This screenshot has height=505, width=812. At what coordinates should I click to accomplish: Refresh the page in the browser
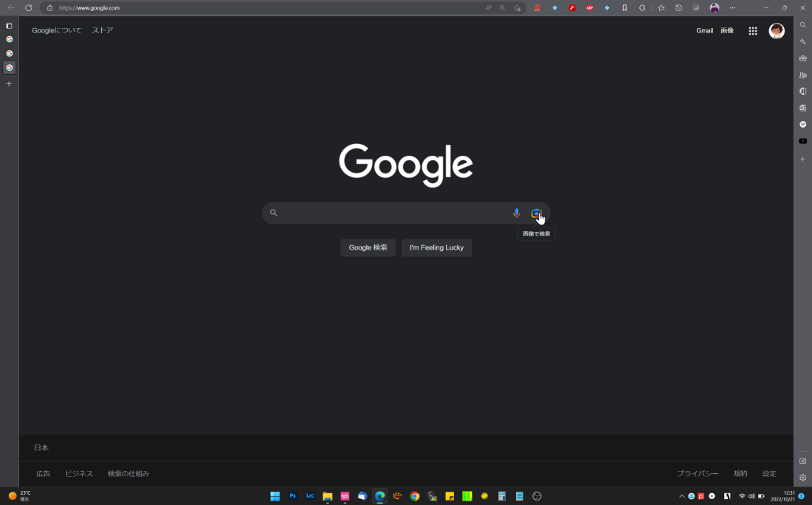[x=29, y=8]
